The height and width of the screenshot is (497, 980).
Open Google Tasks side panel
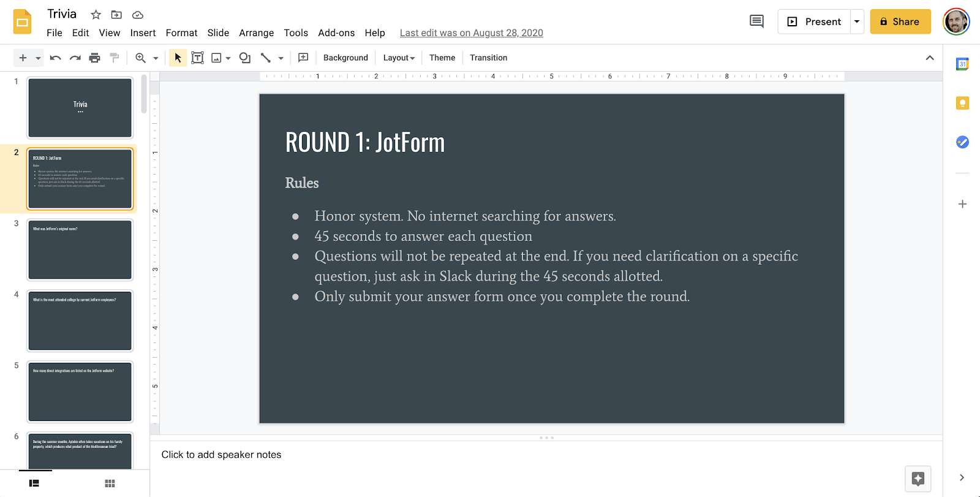[x=962, y=142]
